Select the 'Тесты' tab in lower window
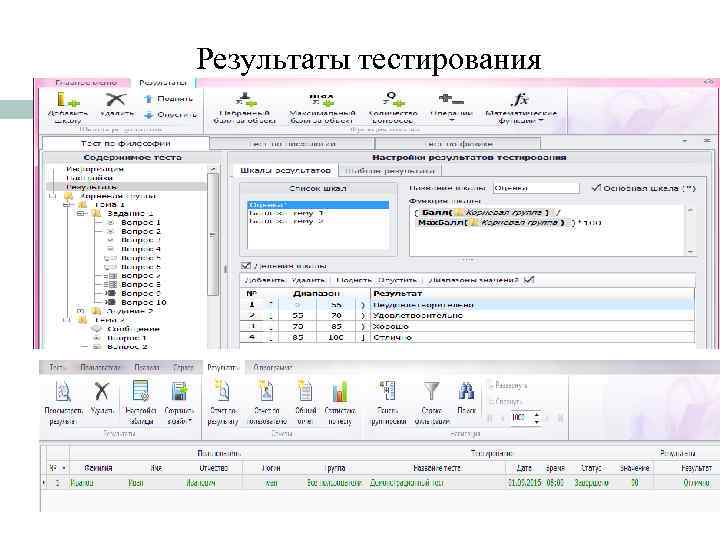The height and width of the screenshot is (540, 720). click(x=57, y=367)
